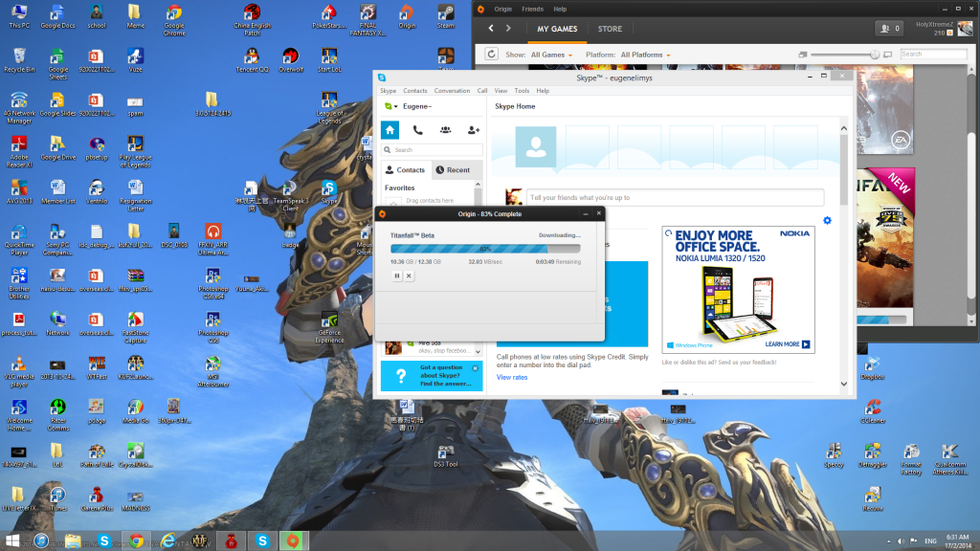The image size is (980, 551).
Task: Adjust the Origin game tile size slider
Action: tap(874, 55)
